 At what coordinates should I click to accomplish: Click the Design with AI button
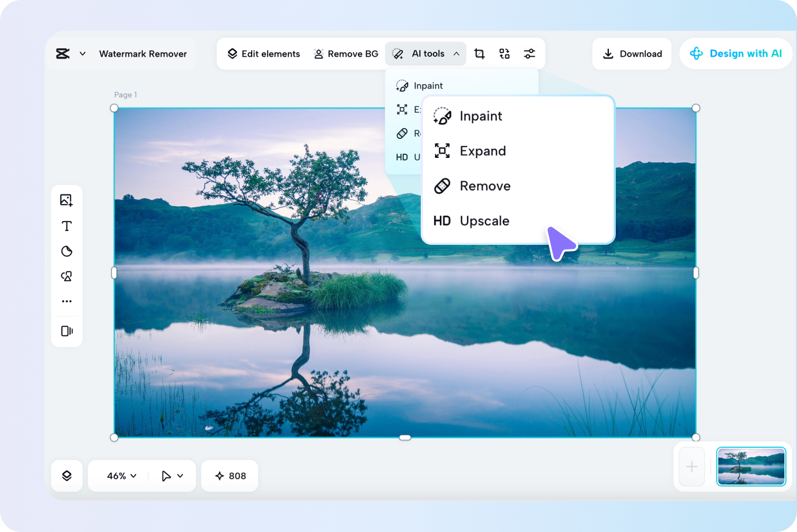click(x=737, y=54)
